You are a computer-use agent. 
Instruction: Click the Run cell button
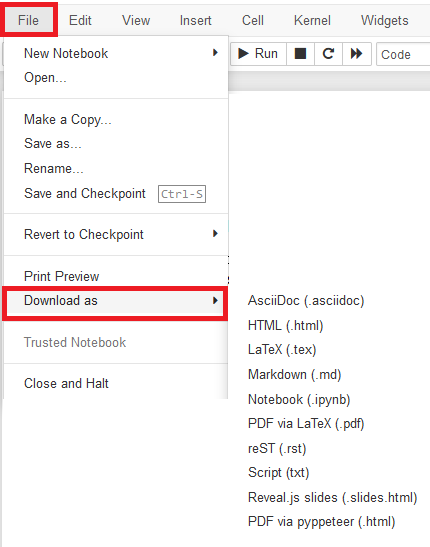258,54
